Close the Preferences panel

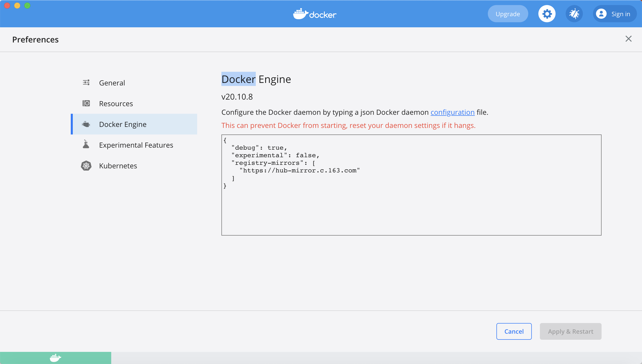coord(628,39)
